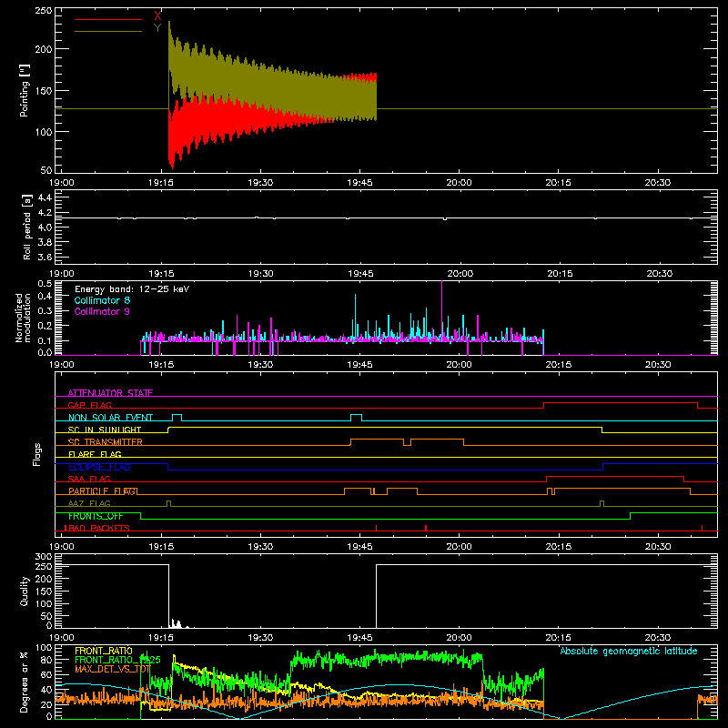Click the 20:00 tick label under Roll period panel

coord(460,274)
